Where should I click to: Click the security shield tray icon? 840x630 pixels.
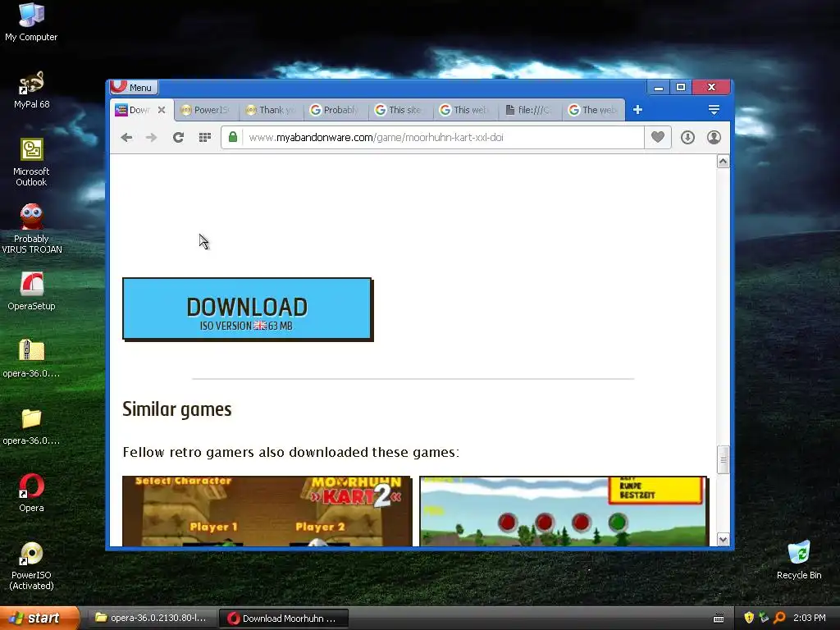(749, 619)
